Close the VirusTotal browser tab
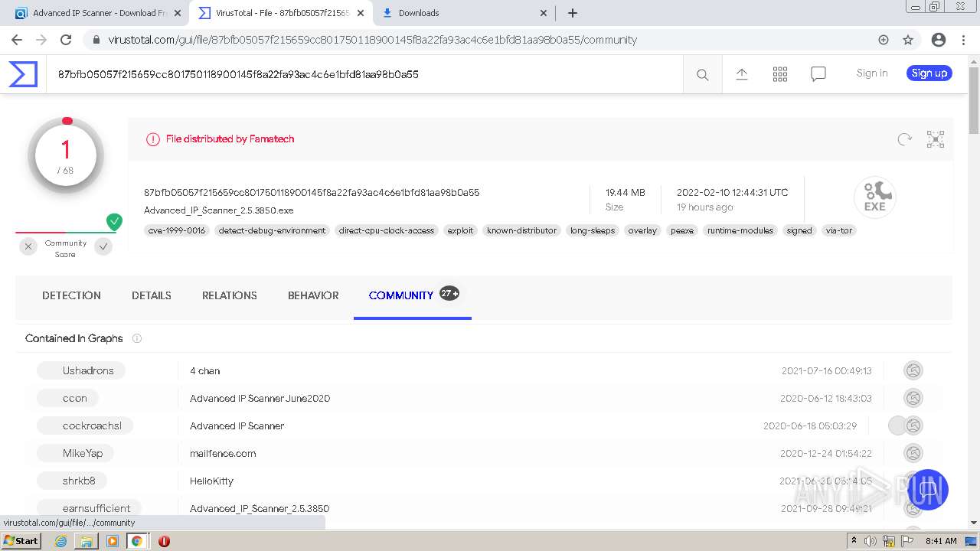Image resolution: width=980 pixels, height=551 pixels. pyautogui.click(x=361, y=13)
